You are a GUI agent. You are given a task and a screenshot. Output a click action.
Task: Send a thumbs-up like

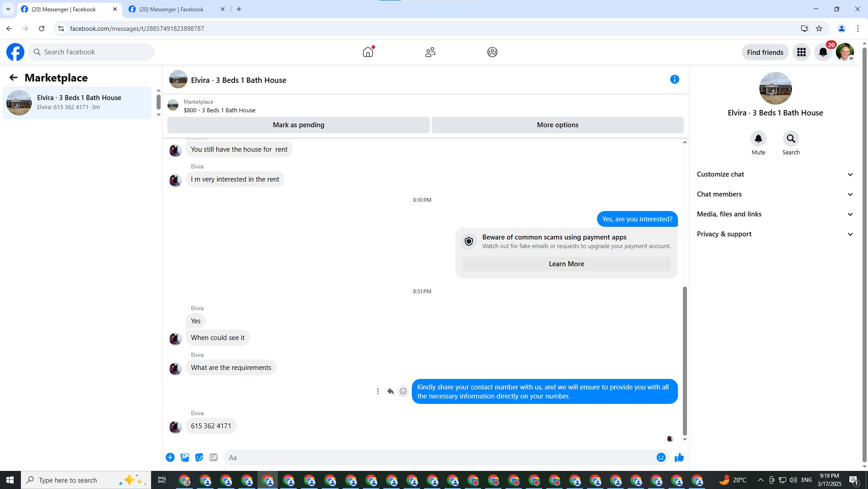[x=679, y=457]
